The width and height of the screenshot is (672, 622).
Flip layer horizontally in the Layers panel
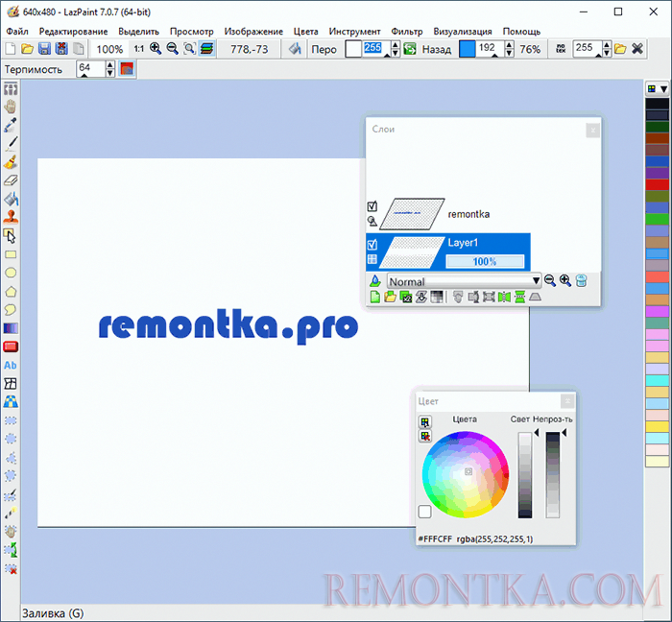pos(504,297)
